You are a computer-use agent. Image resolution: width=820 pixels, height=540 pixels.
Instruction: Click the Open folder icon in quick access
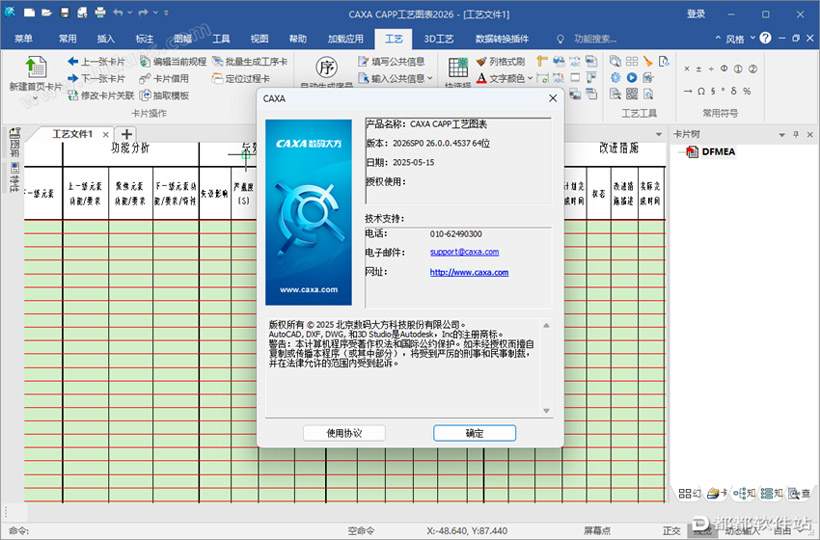click(47, 13)
